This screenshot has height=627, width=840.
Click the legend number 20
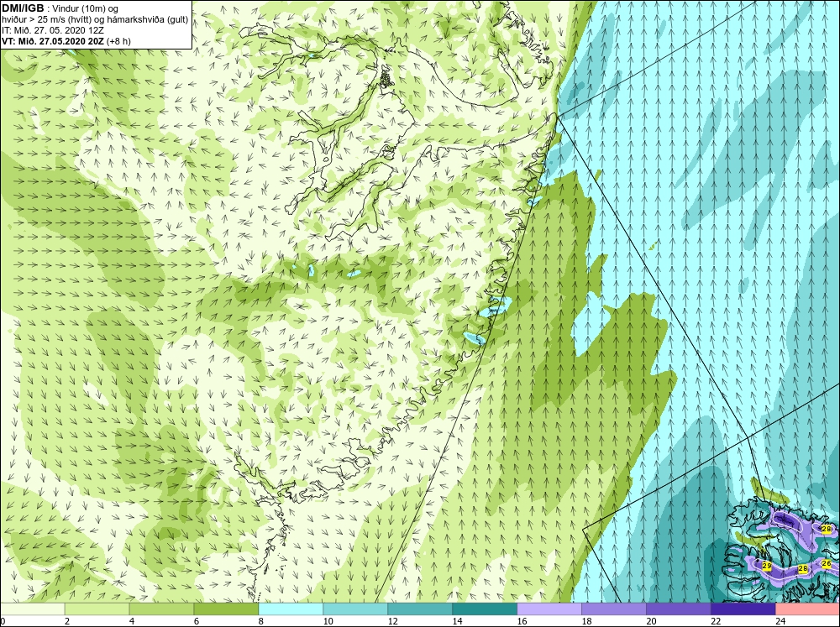point(652,621)
